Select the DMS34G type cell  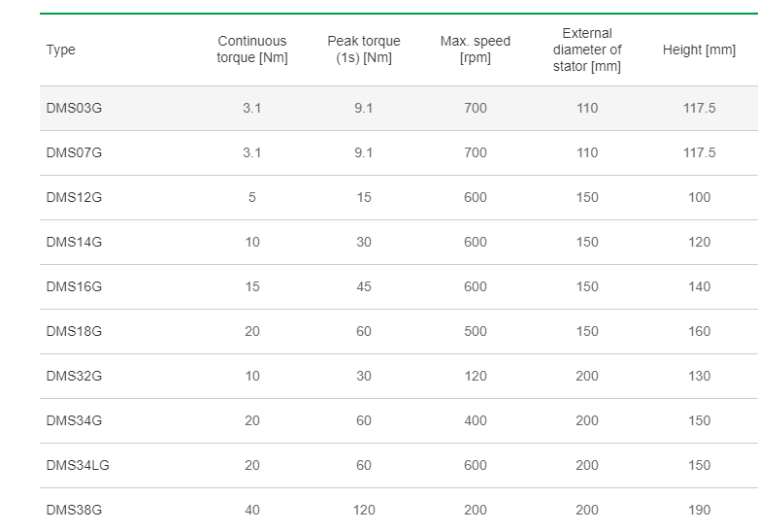click(74, 420)
